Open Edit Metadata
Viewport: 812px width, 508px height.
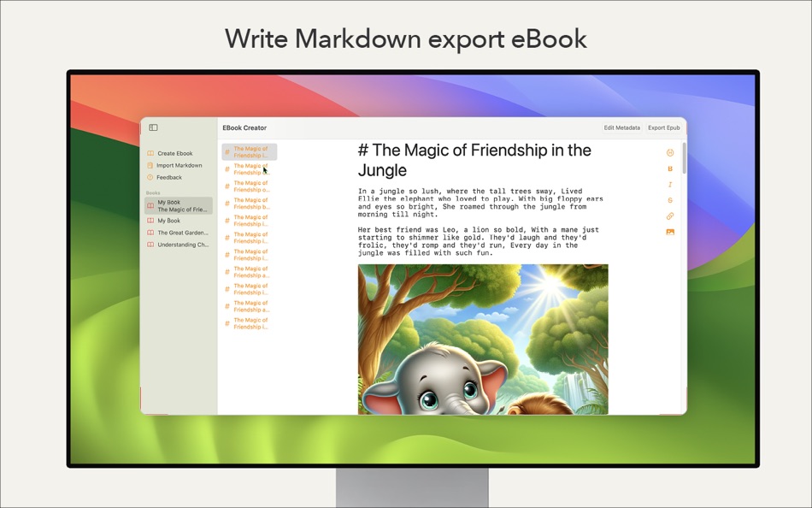pos(623,127)
